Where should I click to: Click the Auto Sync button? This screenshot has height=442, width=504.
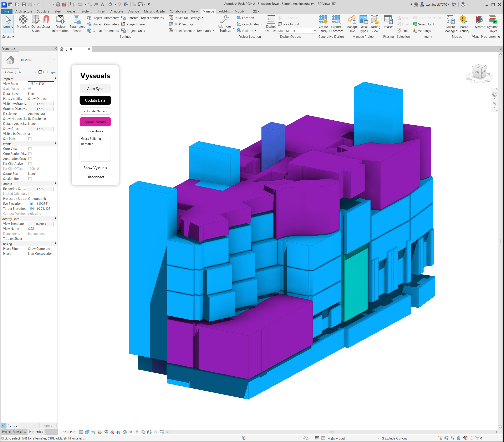[x=95, y=89]
